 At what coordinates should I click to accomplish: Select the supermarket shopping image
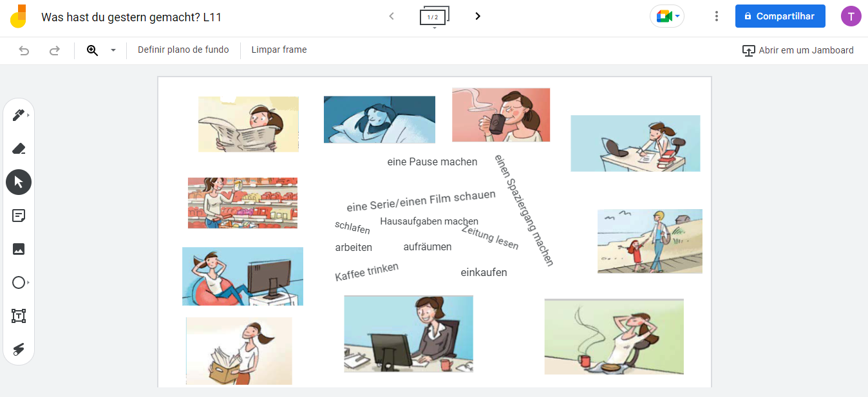coord(243,203)
